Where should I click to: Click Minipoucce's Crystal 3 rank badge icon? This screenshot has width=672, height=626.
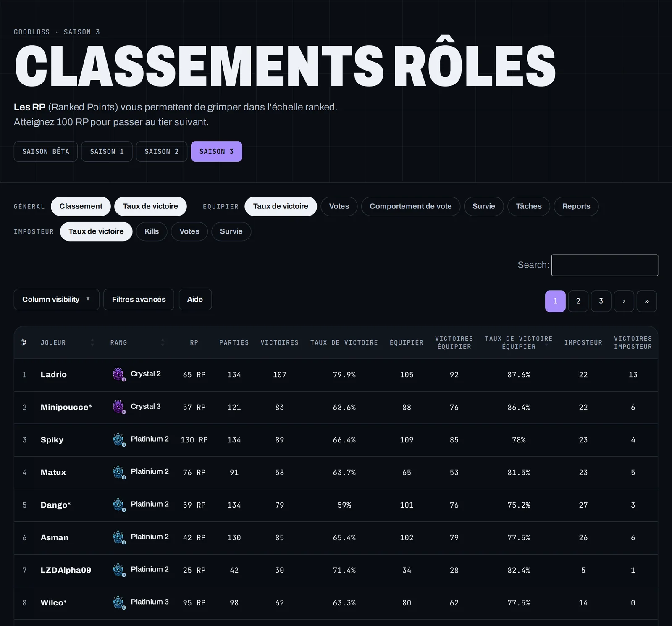click(x=119, y=407)
